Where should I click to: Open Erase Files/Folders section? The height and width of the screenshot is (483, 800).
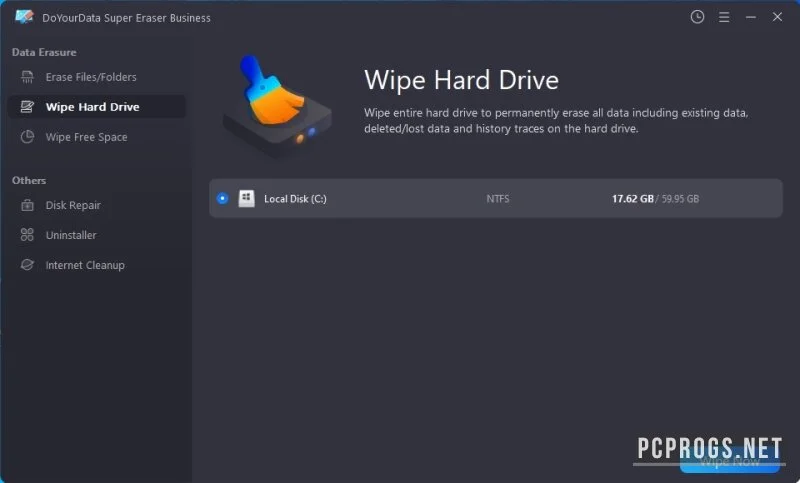pos(96,77)
